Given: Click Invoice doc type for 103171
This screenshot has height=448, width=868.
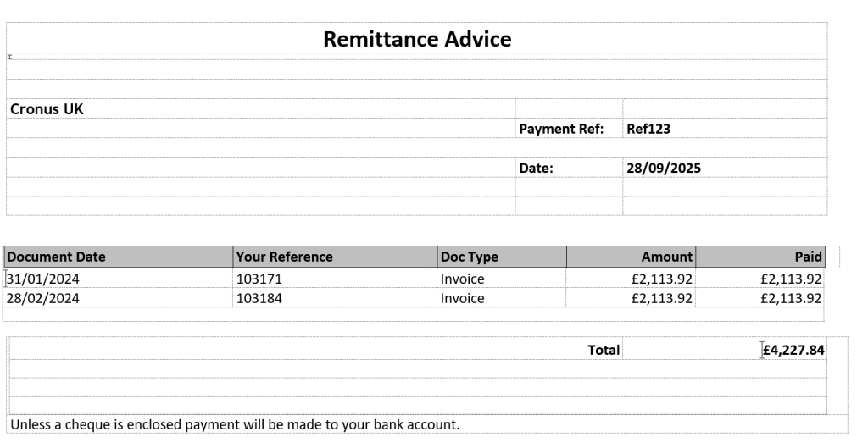Looking at the screenshot, I should coord(462,279).
